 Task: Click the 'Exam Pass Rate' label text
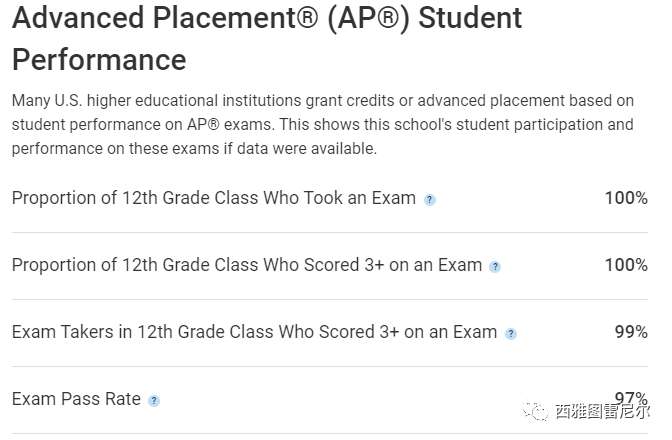[x=76, y=399]
